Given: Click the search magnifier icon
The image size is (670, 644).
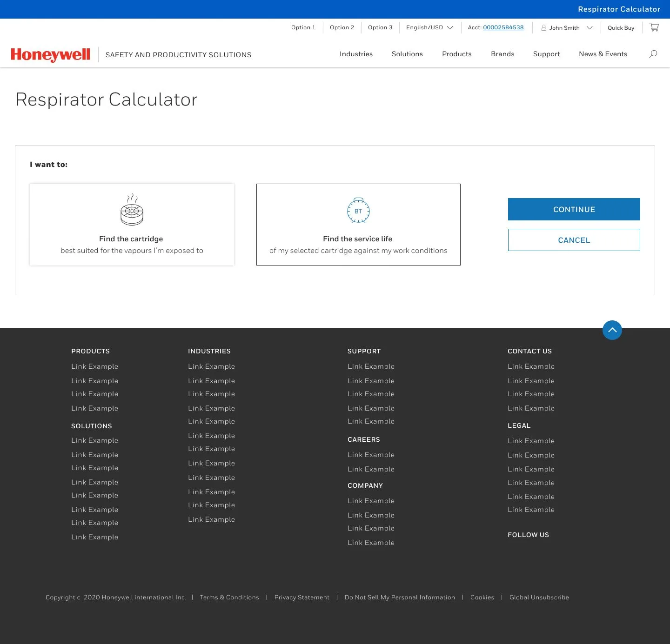Looking at the screenshot, I should pos(653,54).
